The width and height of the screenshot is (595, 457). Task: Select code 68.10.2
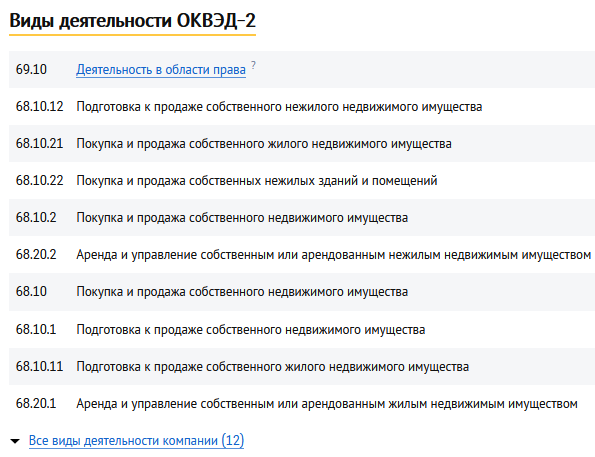coord(36,217)
